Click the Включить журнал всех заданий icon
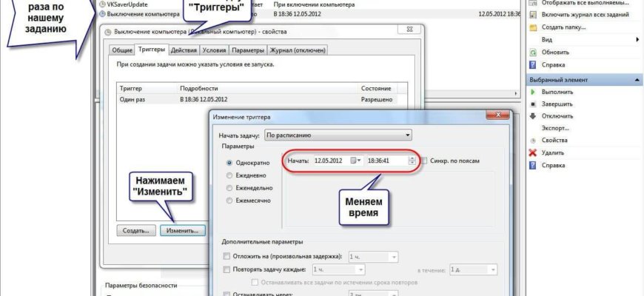The width and height of the screenshot is (644, 296). [533, 15]
